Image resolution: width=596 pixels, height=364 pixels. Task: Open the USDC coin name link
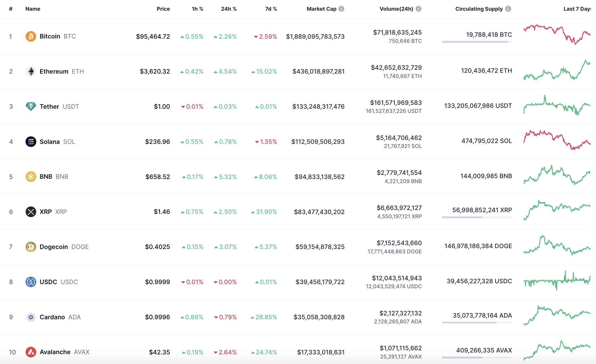click(x=48, y=282)
